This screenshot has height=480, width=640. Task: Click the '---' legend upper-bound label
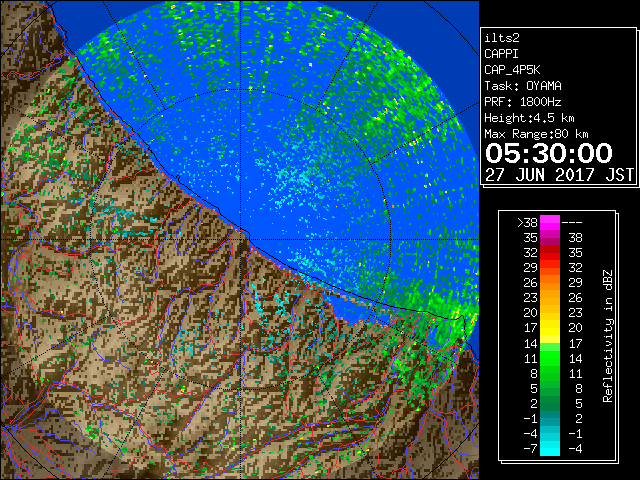tap(572, 223)
